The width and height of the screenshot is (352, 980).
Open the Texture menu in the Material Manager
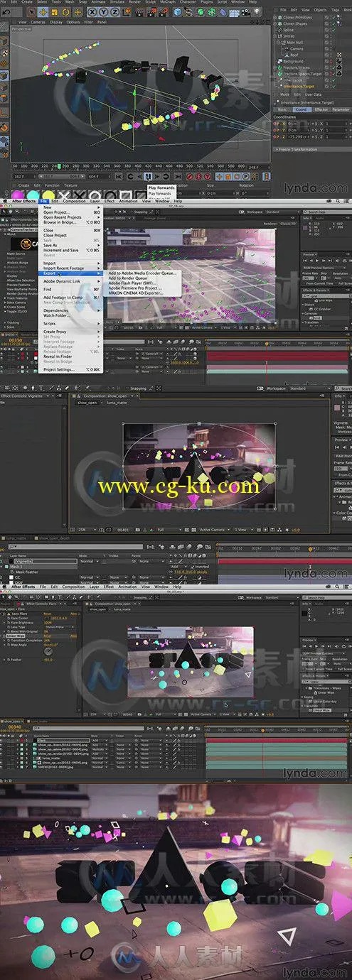tap(70, 185)
